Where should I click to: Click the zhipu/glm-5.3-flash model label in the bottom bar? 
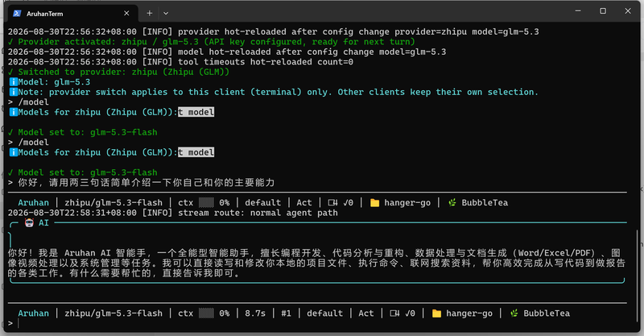pyautogui.click(x=114, y=313)
